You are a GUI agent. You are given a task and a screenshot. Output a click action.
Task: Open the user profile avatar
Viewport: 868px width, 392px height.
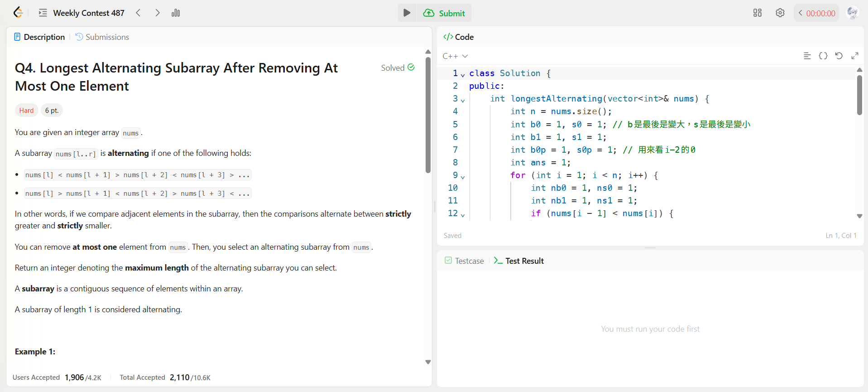coord(852,13)
